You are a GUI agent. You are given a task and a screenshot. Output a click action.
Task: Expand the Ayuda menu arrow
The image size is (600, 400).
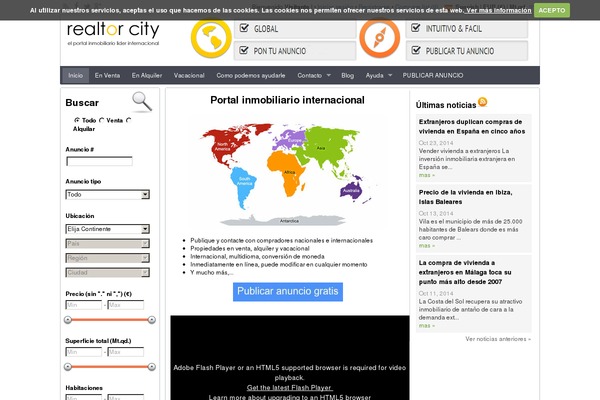(x=390, y=75)
